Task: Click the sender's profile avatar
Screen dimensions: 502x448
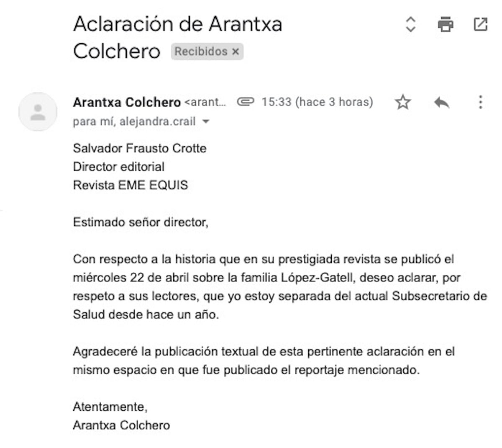Action: pos(37,112)
